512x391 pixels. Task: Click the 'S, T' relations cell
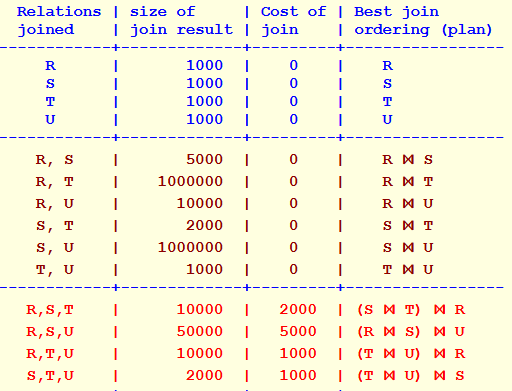pyautogui.click(x=54, y=226)
